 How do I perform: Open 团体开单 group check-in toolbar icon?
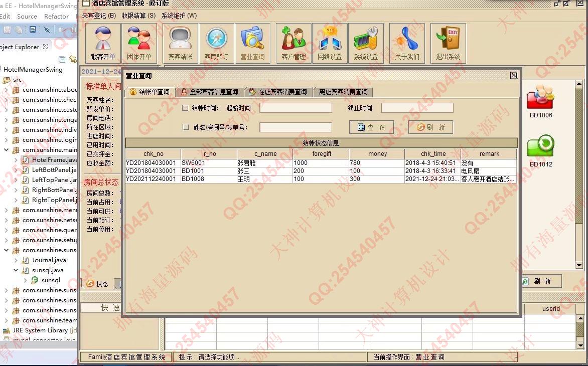(x=139, y=43)
